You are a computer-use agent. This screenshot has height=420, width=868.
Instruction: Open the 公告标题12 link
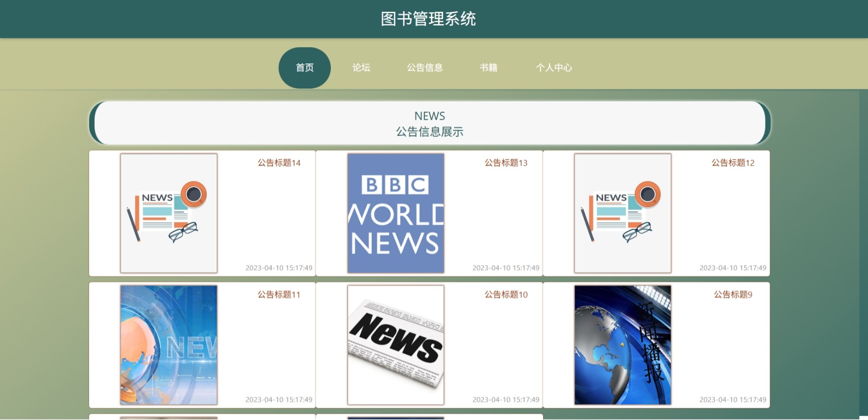pos(733,163)
